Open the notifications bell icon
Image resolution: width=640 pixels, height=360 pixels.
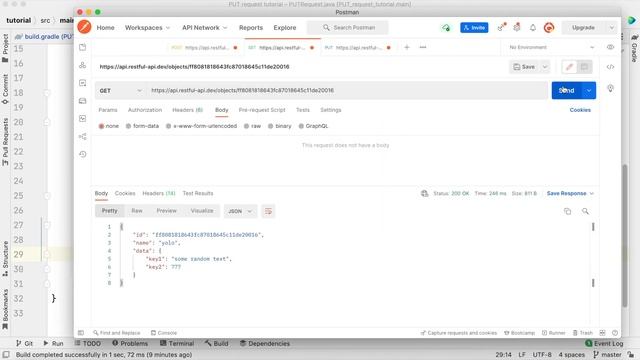pos(533,28)
